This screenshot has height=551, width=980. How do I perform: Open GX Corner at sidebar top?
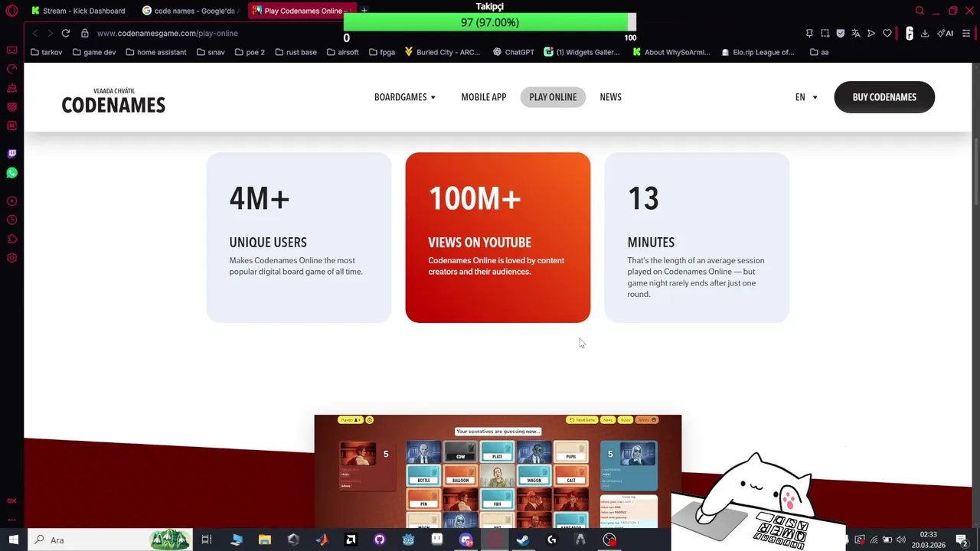tap(11, 51)
